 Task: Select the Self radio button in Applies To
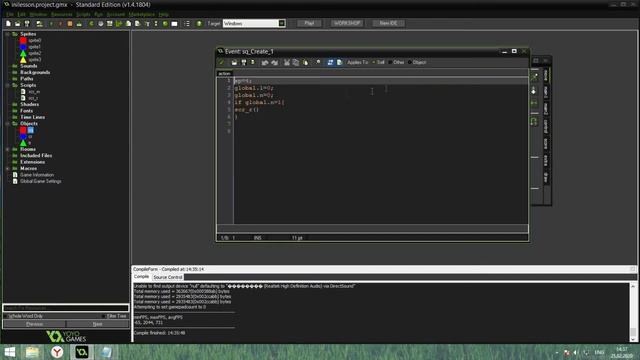[x=373, y=62]
